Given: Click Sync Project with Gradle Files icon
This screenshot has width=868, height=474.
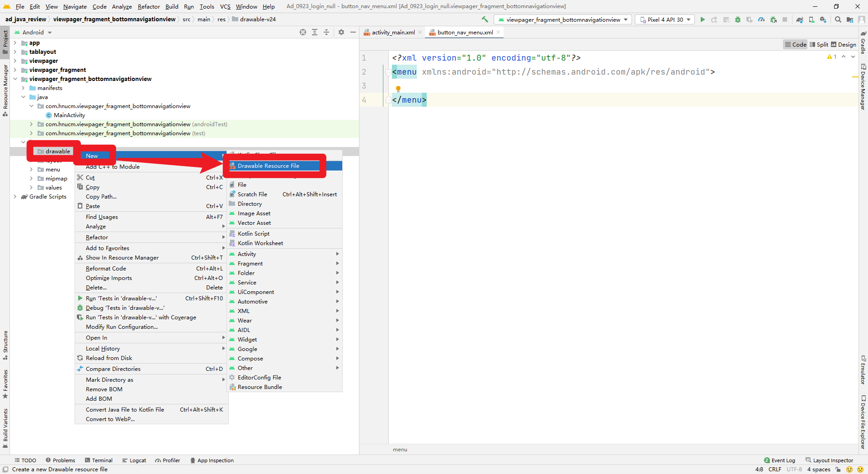Looking at the screenshot, I should pyautogui.click(x=800, y=19).
